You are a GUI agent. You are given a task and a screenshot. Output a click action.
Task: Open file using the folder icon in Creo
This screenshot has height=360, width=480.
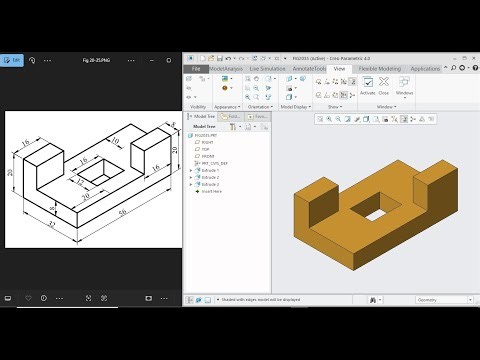211,58
